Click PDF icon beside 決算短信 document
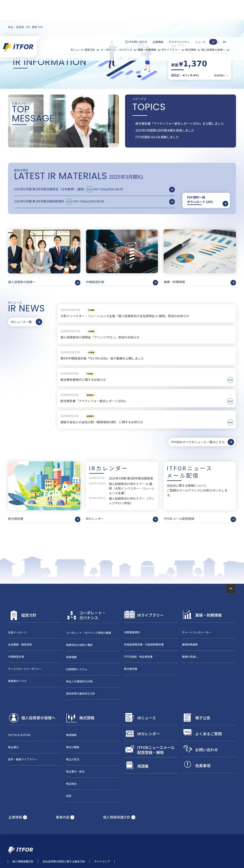 pos(89,189)
